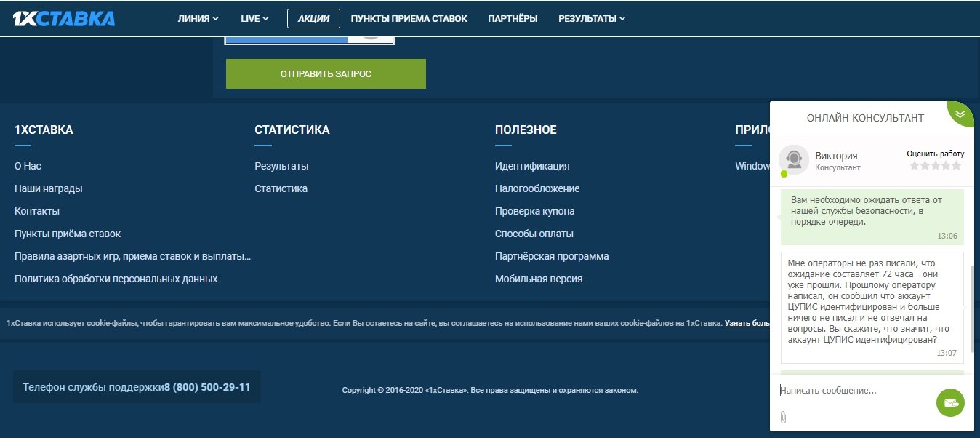
Task: Expand the LIVE dropdown menu
Action: coord(254,18)
